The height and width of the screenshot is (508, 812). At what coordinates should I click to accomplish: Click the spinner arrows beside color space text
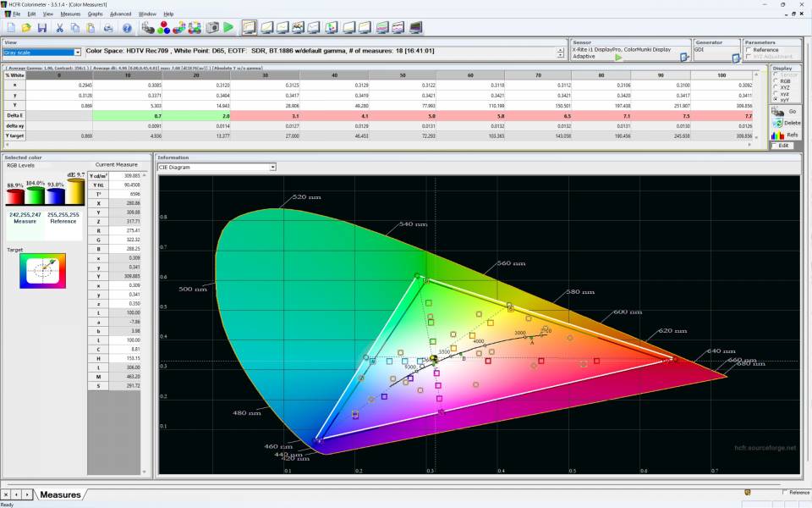click(560, 52)
